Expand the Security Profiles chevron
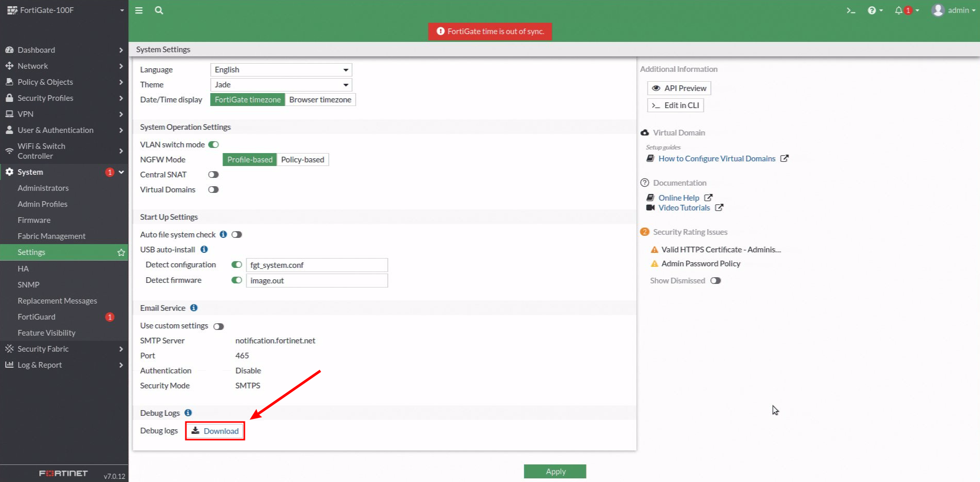 tap(121, 98)
